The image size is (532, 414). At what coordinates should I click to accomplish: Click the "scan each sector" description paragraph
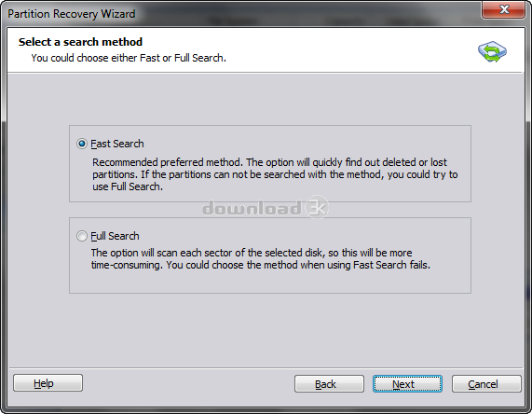click(x=261, y=258)
